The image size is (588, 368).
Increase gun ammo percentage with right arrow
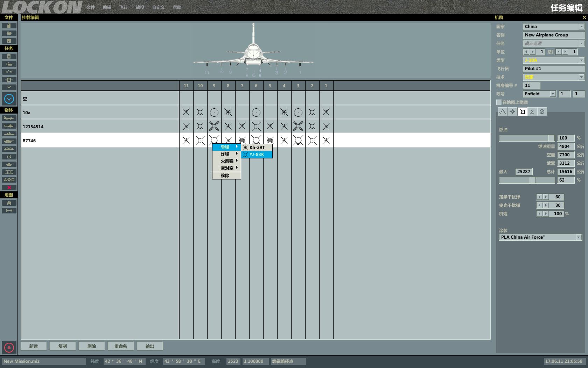click(x=546, y=214)
